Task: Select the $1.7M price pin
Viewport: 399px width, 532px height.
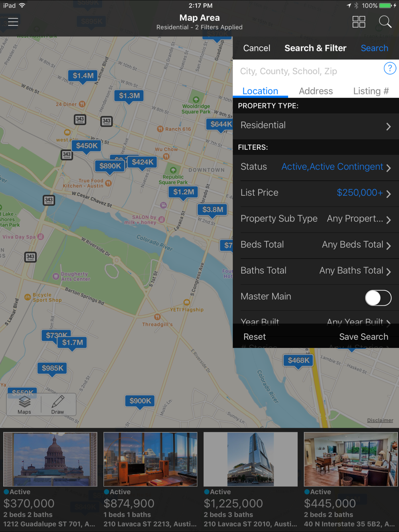Action: tap(72, 343)
